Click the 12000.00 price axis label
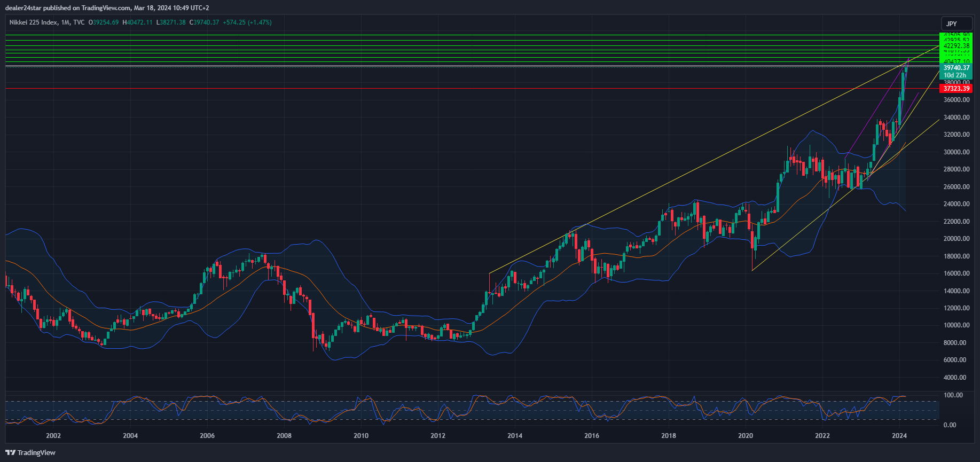Image resolution: width=980 pixels, height=462 pixels. point(957,308)
